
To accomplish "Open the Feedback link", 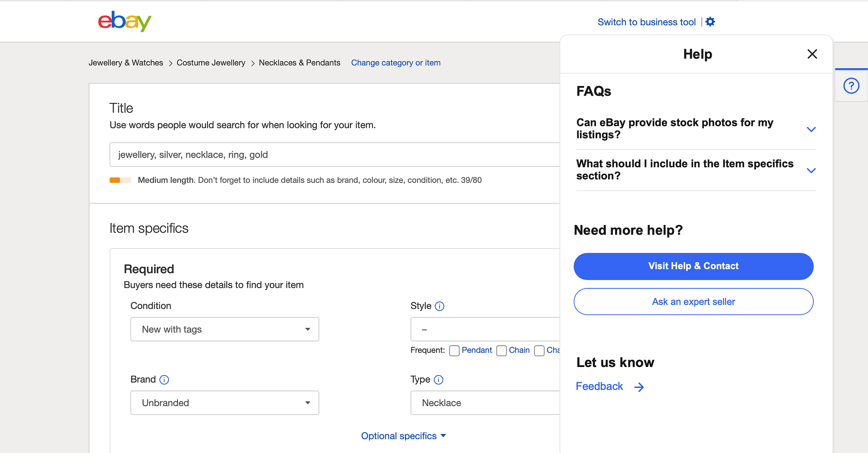I will (599, 386).
